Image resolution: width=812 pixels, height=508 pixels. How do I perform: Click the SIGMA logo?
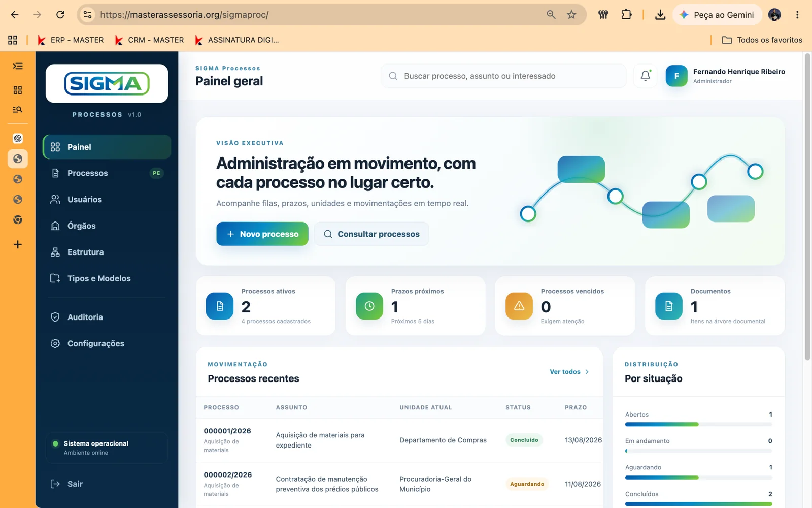pyautogui.click(x=107, y=83)
